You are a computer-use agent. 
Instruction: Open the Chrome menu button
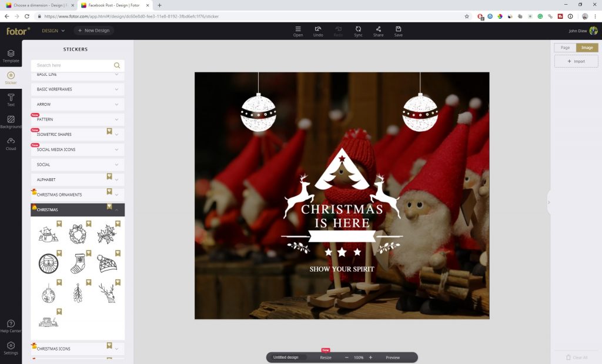[x=596, y=16]
